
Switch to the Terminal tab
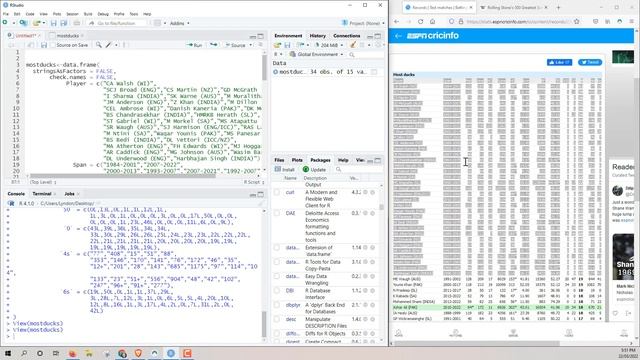click(42, 193)
